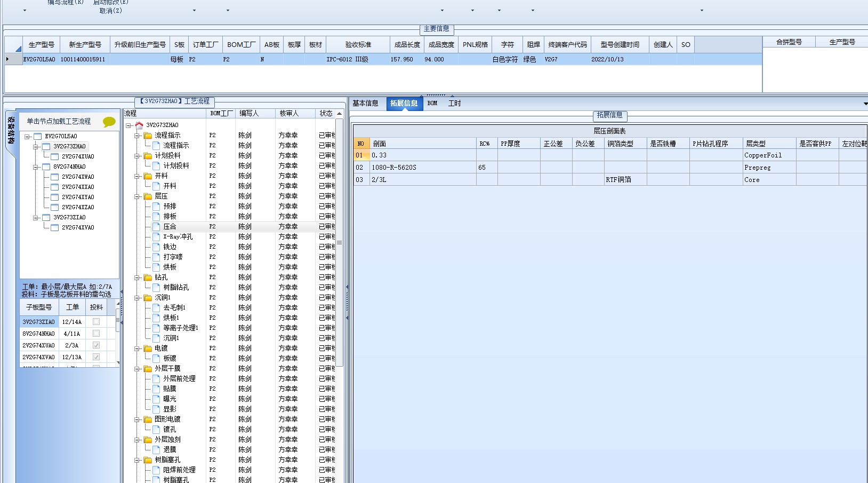This screenshot has height=483, width=868.
Task: Click the folder icon for 沉铜1
Action: (x=148, y=298)
